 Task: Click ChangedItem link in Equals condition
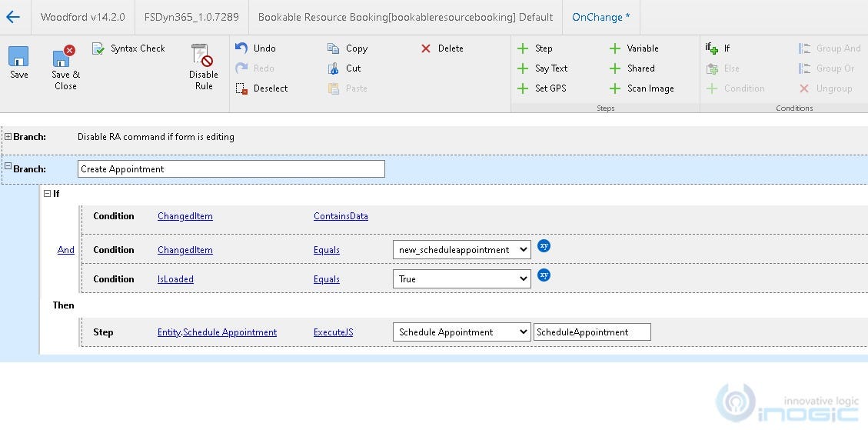185,249
